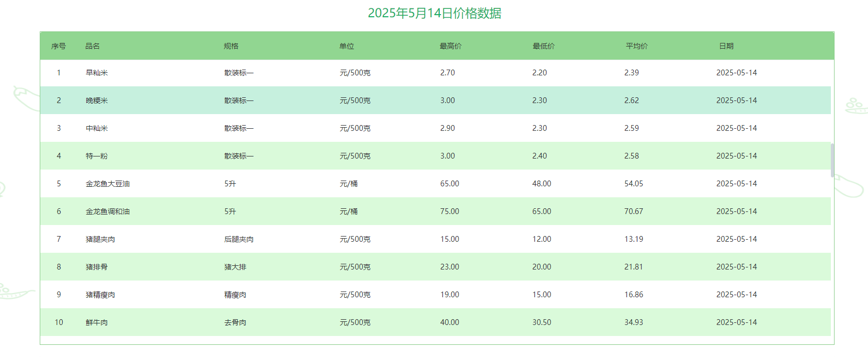Select the 早籼米 product name cell
Image resolution: width=868 pixels, height=359 pixels.
97,73
